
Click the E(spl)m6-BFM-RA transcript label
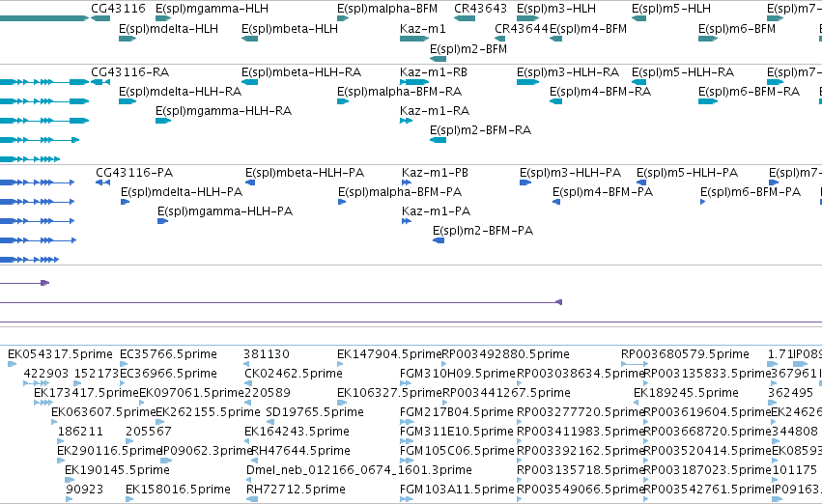click(x=749, y=92)
